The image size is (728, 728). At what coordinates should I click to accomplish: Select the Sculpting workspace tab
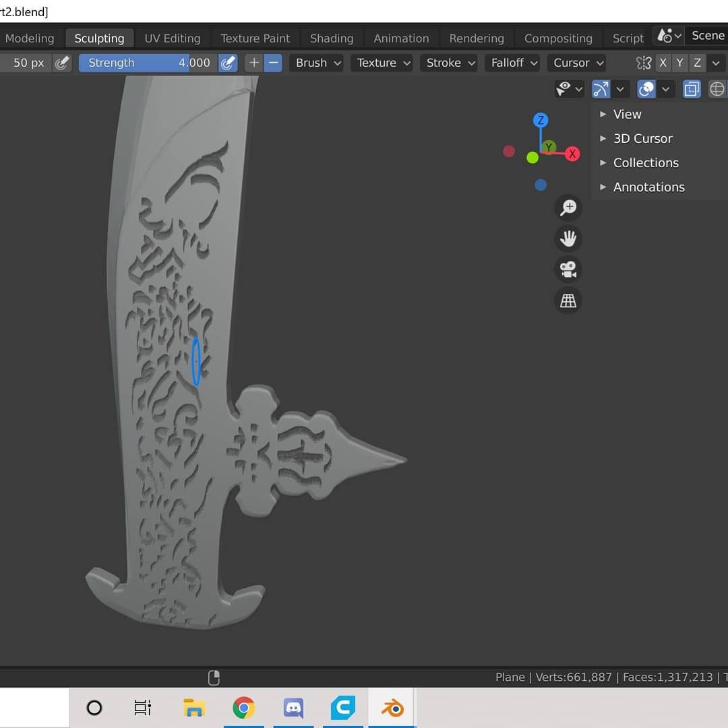click(99, 38)
